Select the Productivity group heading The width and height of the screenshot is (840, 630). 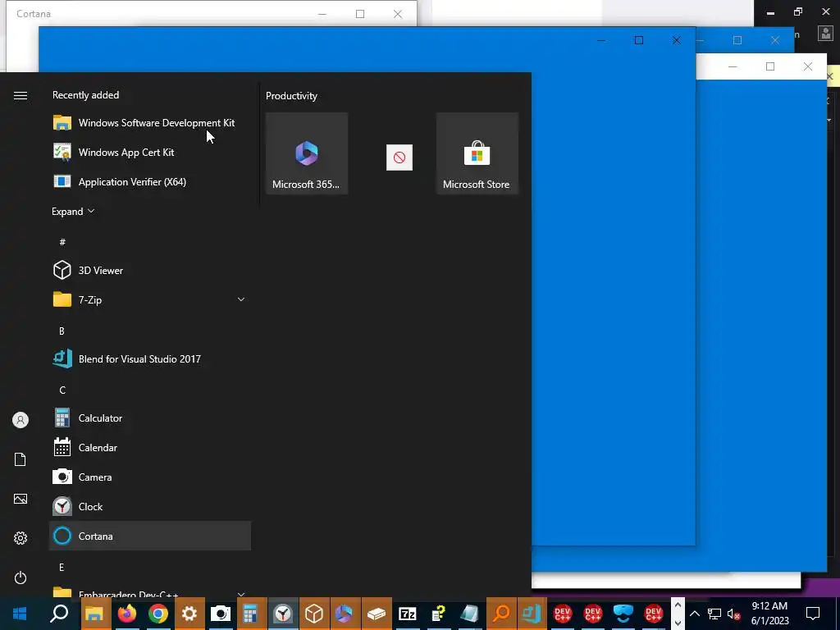click(x=291, y=96)
